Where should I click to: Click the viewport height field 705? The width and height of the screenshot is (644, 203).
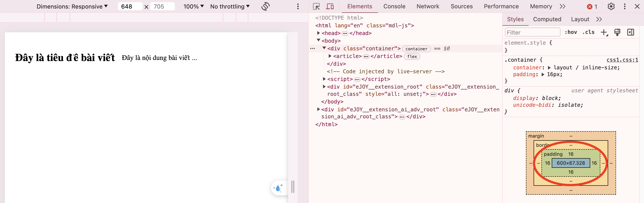[x=162, y=7]
